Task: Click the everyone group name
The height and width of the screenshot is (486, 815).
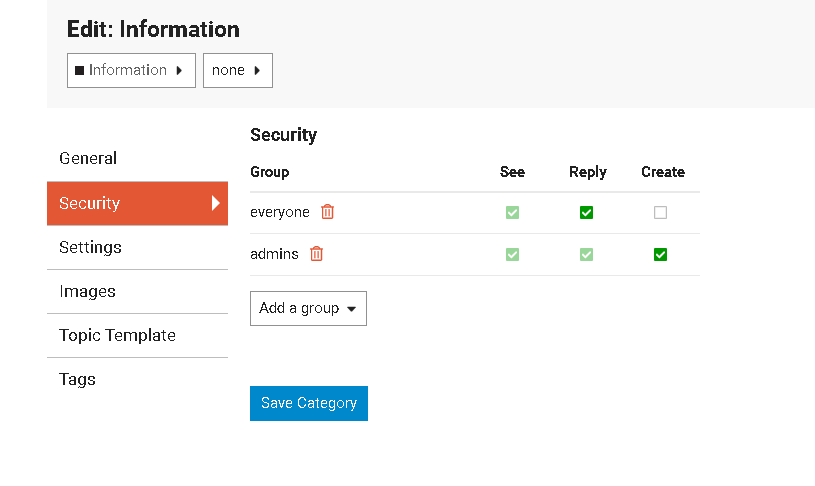Action: click(280, 212)
